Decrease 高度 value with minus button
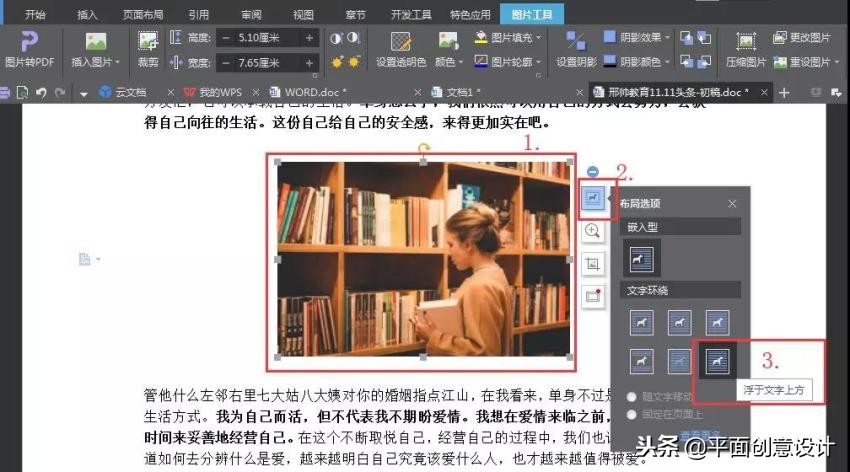 click(x=226, y=37)
